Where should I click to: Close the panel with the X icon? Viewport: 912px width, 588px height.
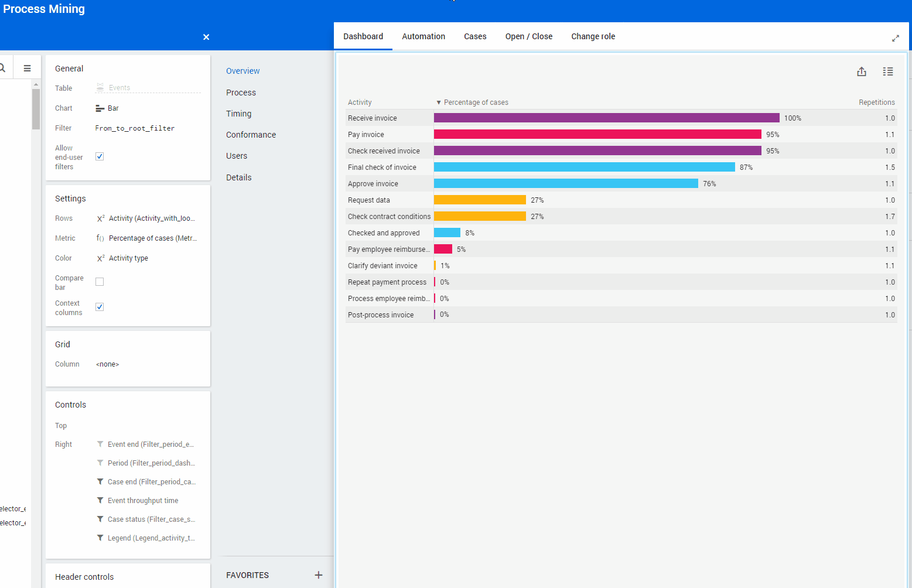206,37
